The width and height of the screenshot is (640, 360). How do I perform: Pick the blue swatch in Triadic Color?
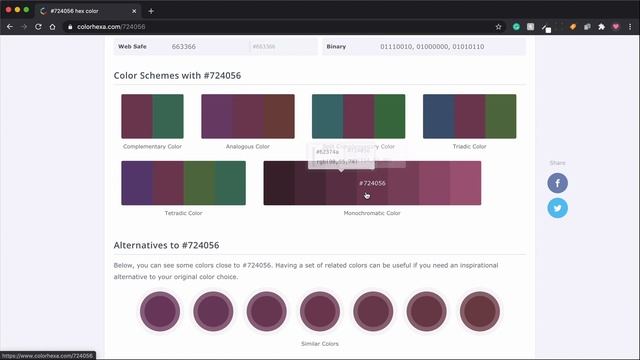(x=438, y=116)
